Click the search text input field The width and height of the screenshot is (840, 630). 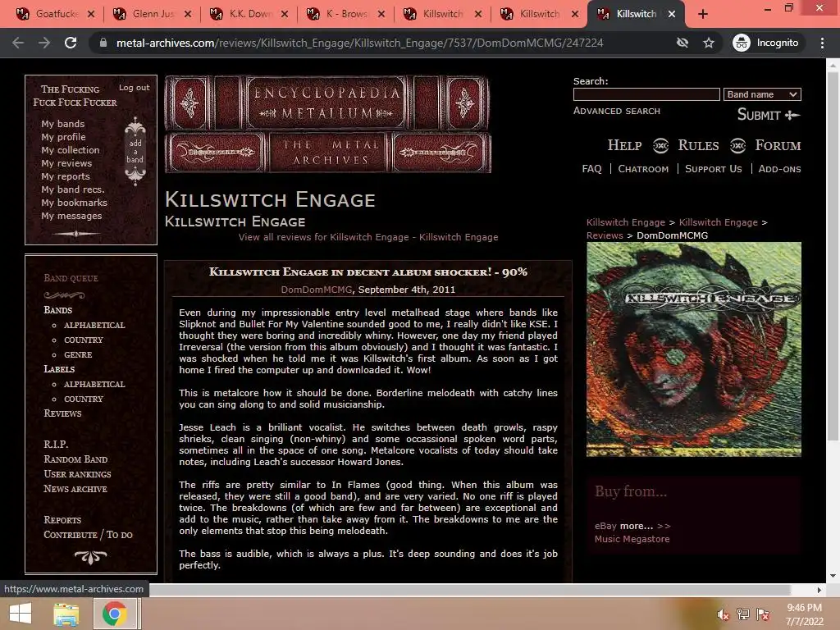pos(646,94)
